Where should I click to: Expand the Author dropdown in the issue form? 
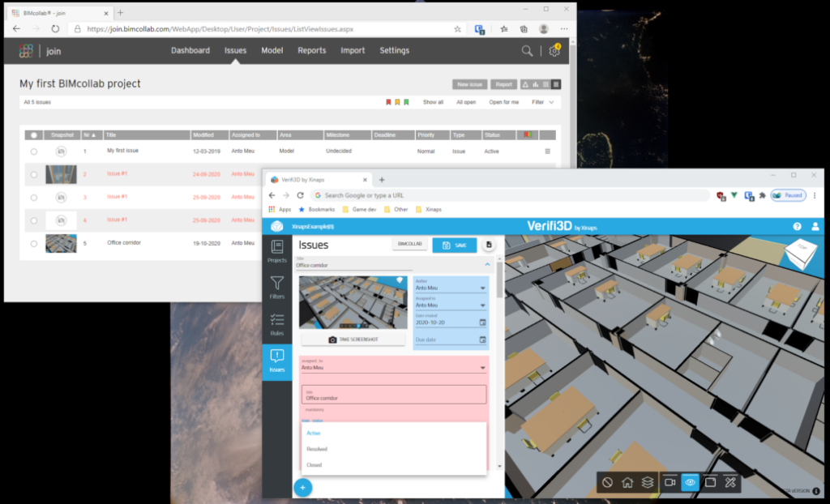tap(482, 288)
